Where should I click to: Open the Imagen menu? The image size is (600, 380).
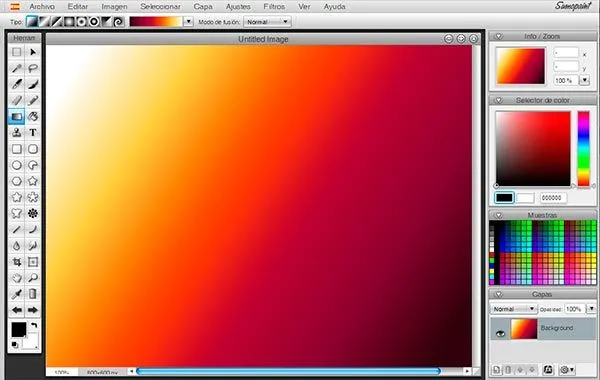[114, 7]
